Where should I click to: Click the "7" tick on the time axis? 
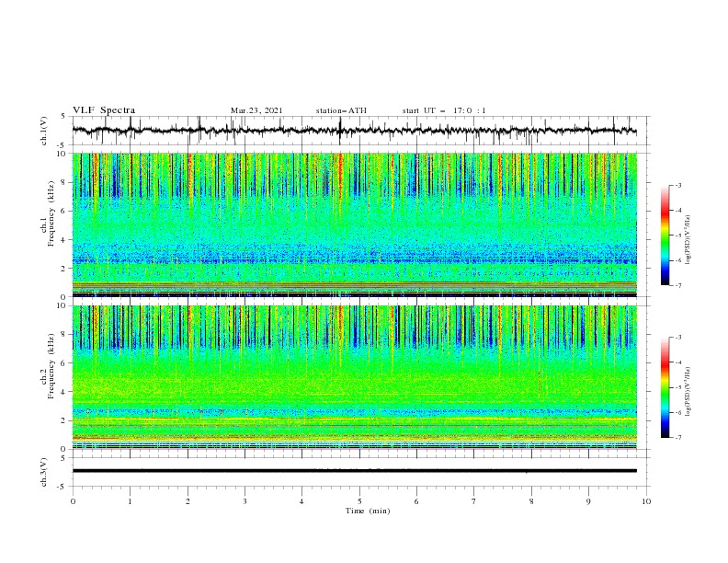tap(474, 501)
